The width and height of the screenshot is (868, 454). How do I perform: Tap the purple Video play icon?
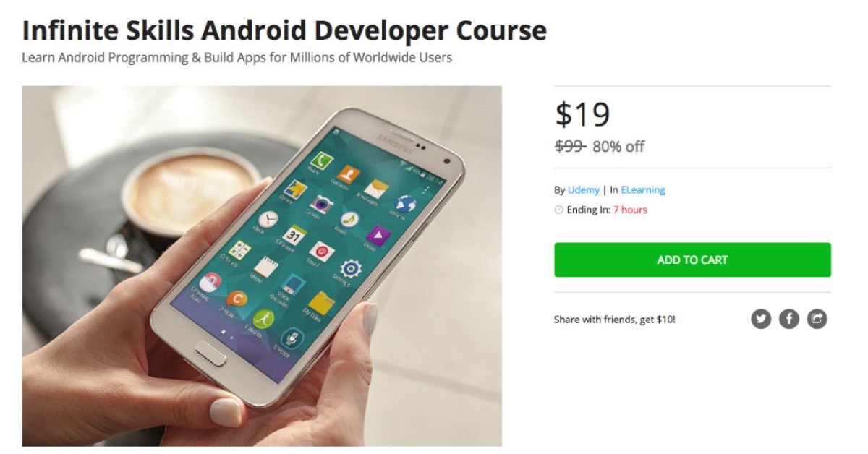pyautogui.click(x=378, y=235)
